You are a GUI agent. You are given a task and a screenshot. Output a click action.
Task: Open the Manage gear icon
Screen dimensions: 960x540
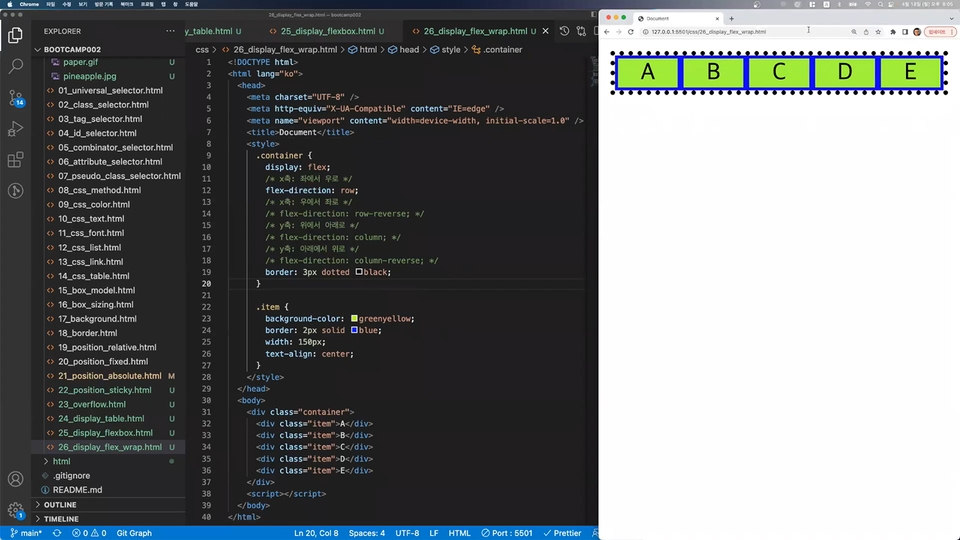point(15,509)
